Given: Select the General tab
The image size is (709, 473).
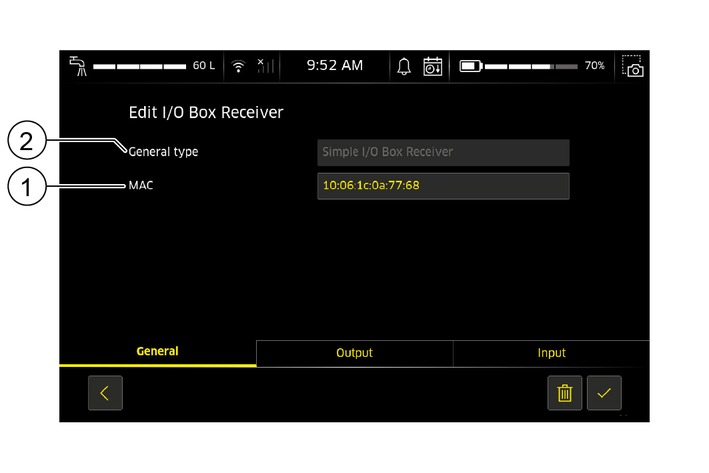Looking at the screenshot, I should (157, 352).
